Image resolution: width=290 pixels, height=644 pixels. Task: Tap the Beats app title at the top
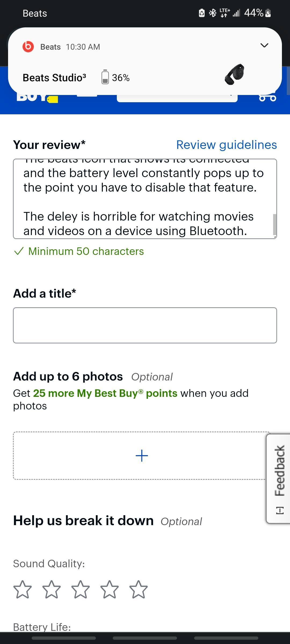35,13
